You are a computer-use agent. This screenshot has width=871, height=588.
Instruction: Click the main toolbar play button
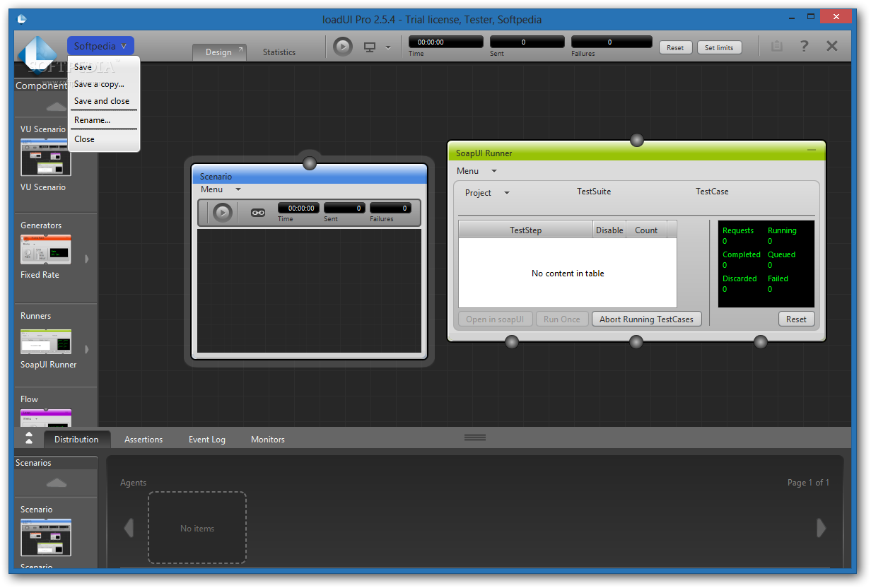point(343,47)
